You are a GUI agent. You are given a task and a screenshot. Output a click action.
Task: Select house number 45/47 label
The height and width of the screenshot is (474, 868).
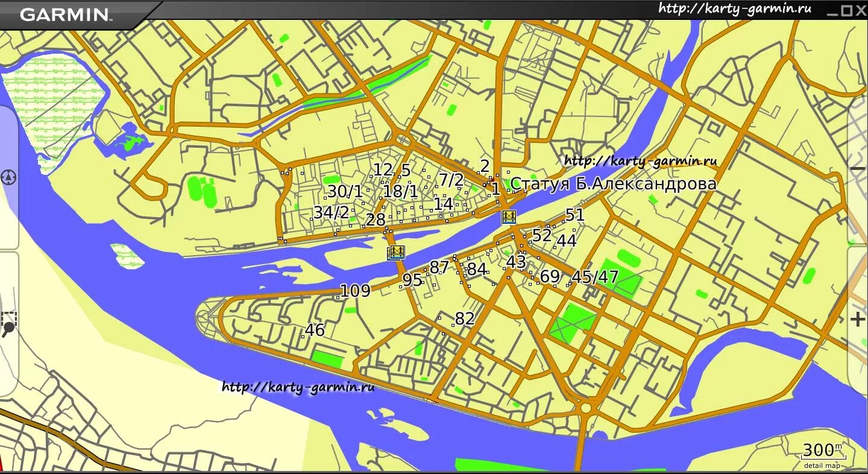(x=595, y=277)
